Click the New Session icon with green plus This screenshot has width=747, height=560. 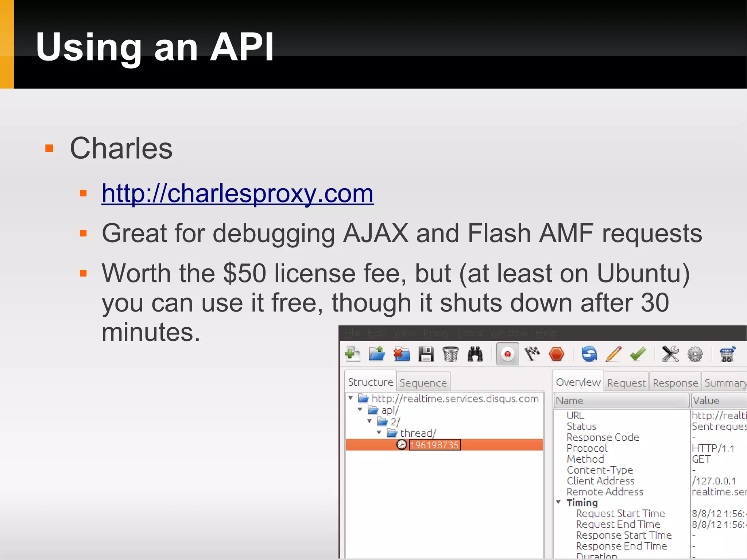pos(352,354)
